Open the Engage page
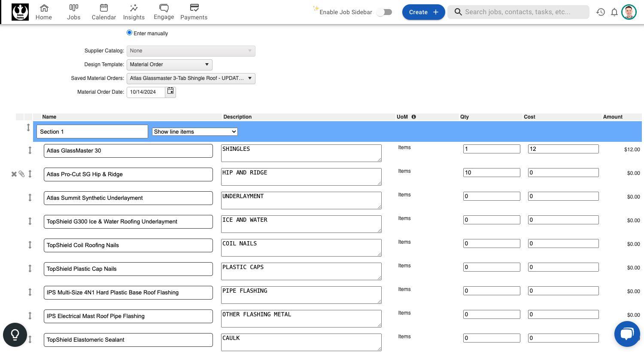644x352 pixels. click(x=164, y=12)
